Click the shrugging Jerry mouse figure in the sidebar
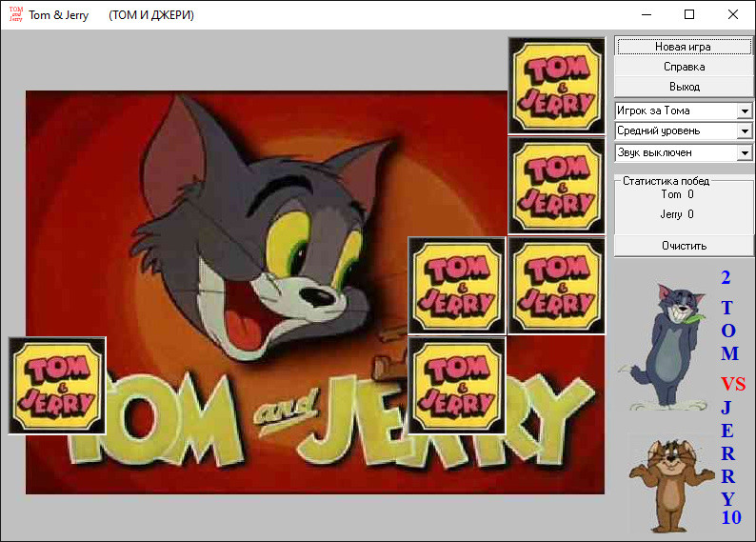 point(671,485)
